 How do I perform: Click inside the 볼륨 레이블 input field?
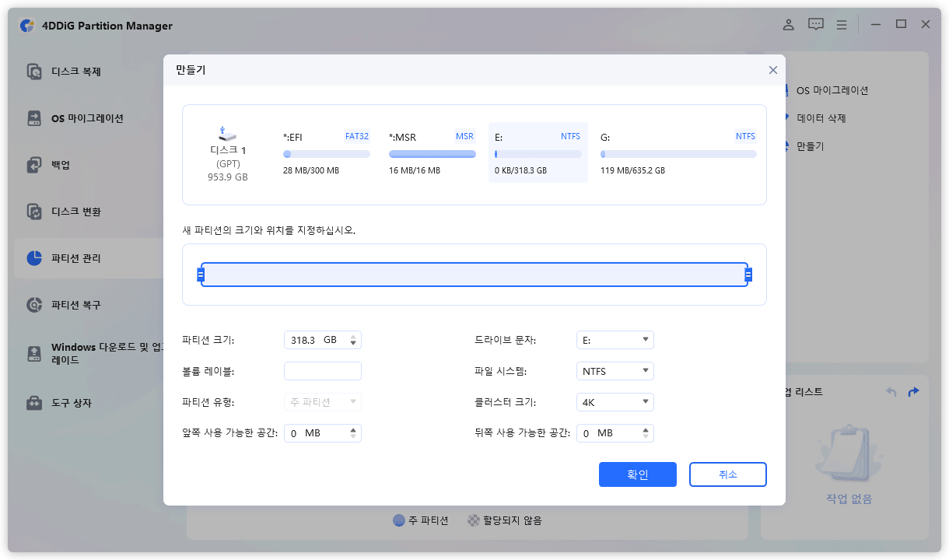pyautogui.click(x=322, y=371)
